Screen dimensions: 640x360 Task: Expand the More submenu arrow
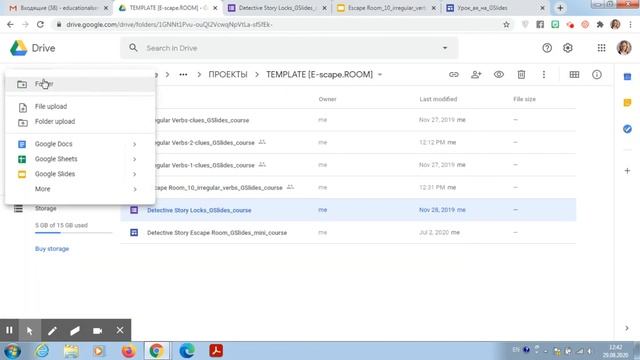pos(134,189)
